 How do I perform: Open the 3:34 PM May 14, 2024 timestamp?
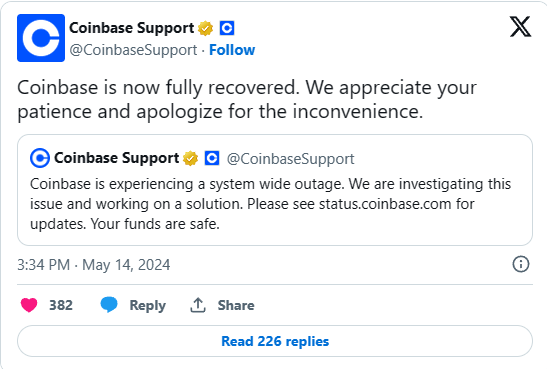[93, 265]
